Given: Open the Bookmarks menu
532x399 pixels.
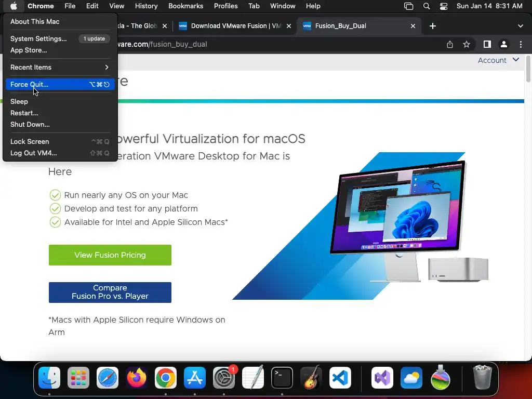Looking at the screenshot, I should click(185, 6).
